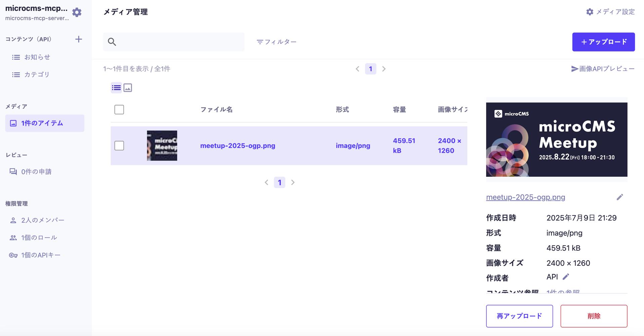Click the red 削除 delete button
The image size is (644, 336).
click(x=594, y=316)
